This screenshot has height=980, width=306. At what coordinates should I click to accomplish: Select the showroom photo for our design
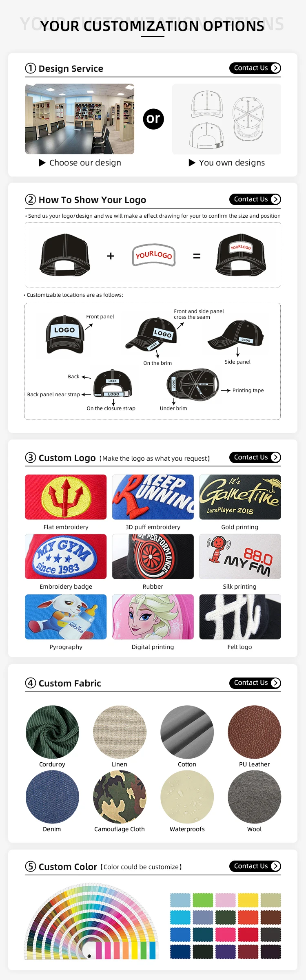(80, 119)
